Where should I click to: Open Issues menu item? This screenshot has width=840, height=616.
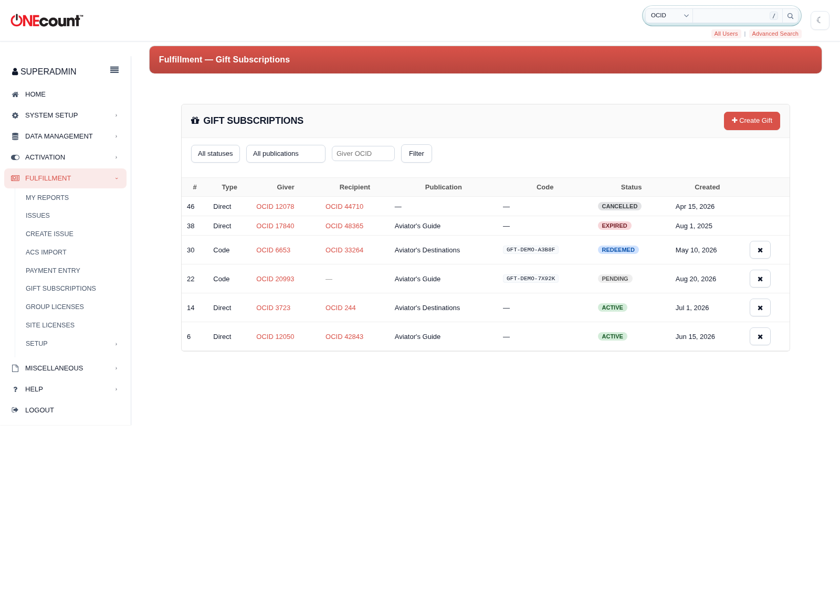38,216
